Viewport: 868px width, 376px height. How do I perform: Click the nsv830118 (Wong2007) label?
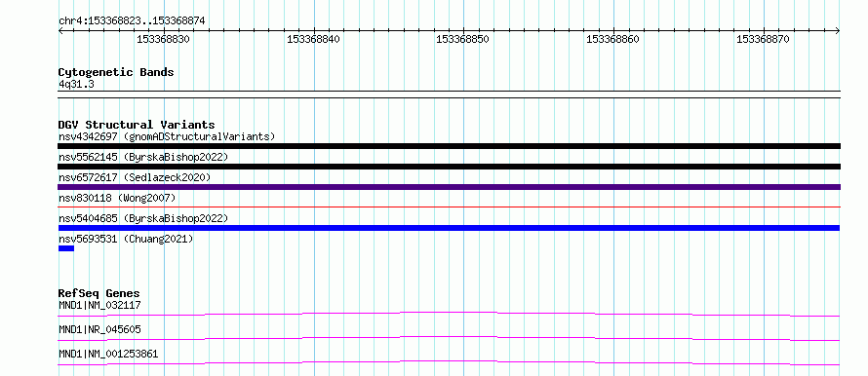[x=117, y=198]
